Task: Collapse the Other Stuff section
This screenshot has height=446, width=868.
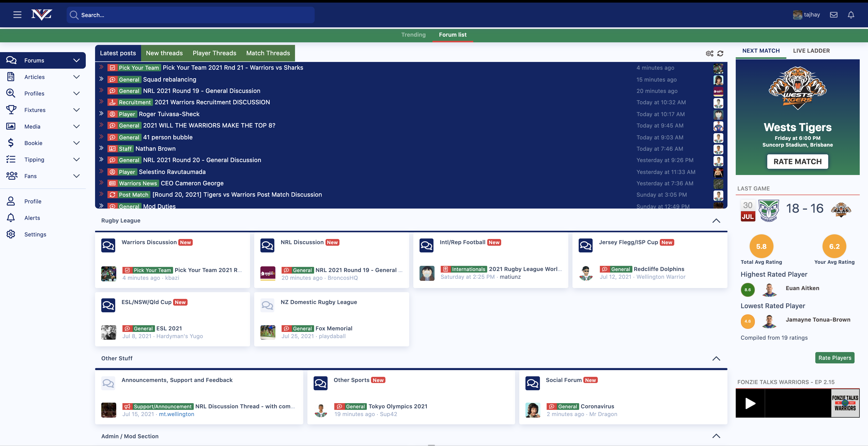Action: [716, 358]
